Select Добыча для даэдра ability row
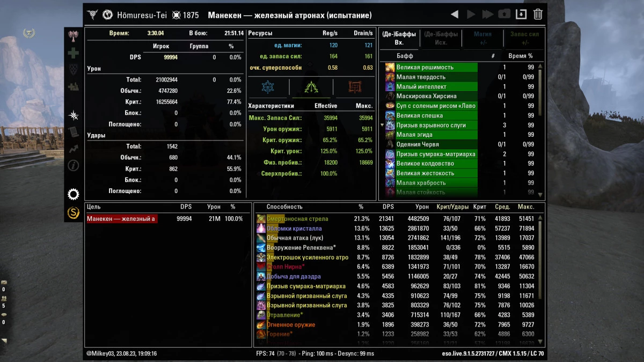 coord(396,277)
